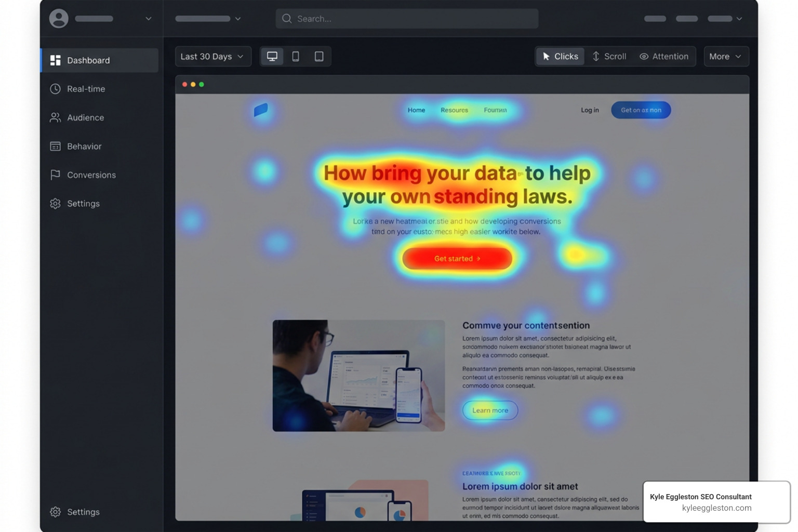Click the Real-time clock icon
This screenshot has height=532, width=798.
(55, 89)
